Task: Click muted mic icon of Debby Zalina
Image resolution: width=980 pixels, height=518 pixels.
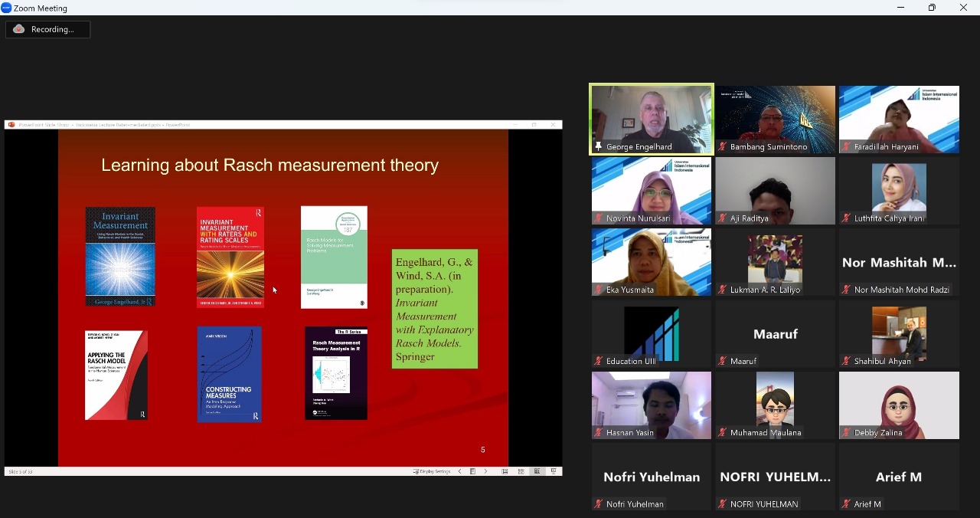Action: pos(846,432)
